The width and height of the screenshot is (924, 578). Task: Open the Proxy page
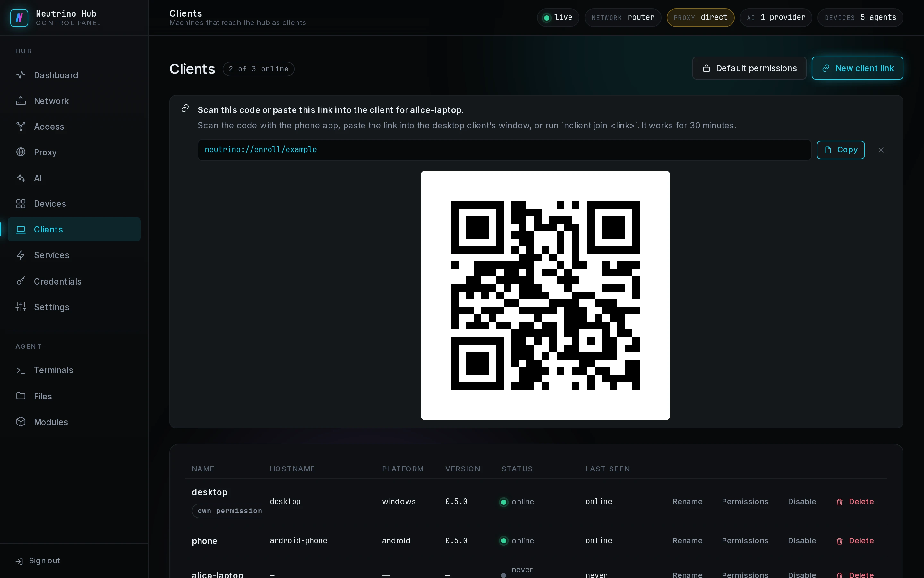(x=74, y=152)
